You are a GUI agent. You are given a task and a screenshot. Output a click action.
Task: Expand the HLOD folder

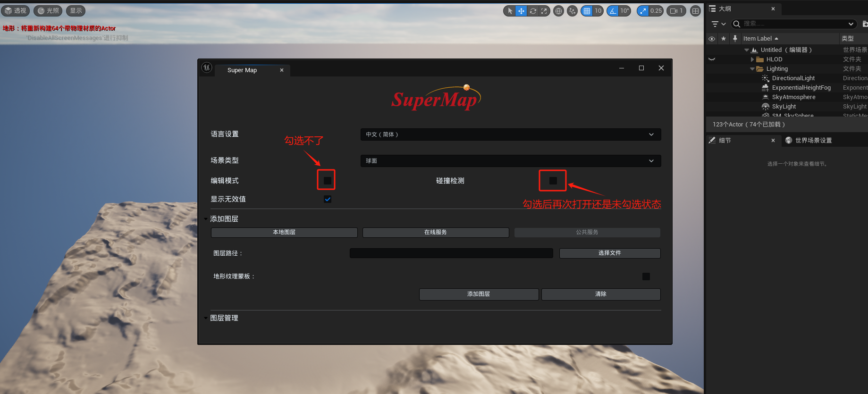click(752, 59)
